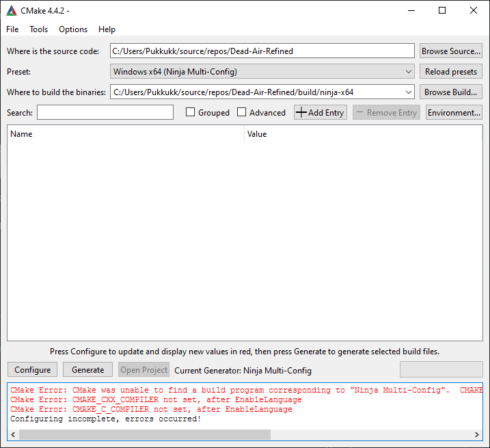Viewport: 490px width, 448px height.
Task: Click left arrow of output horizontal scrollbar
Action: [13, 434]
